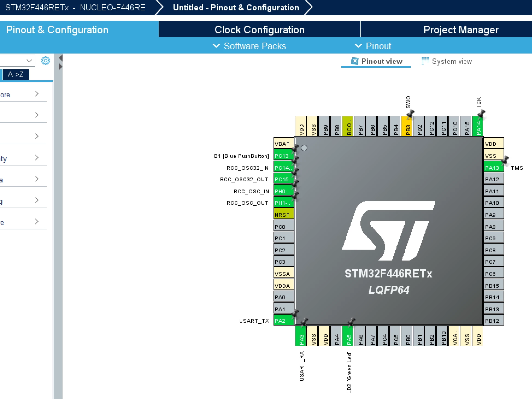
Task: Expand the Software Packs dropdown
Action: [249, 46]
